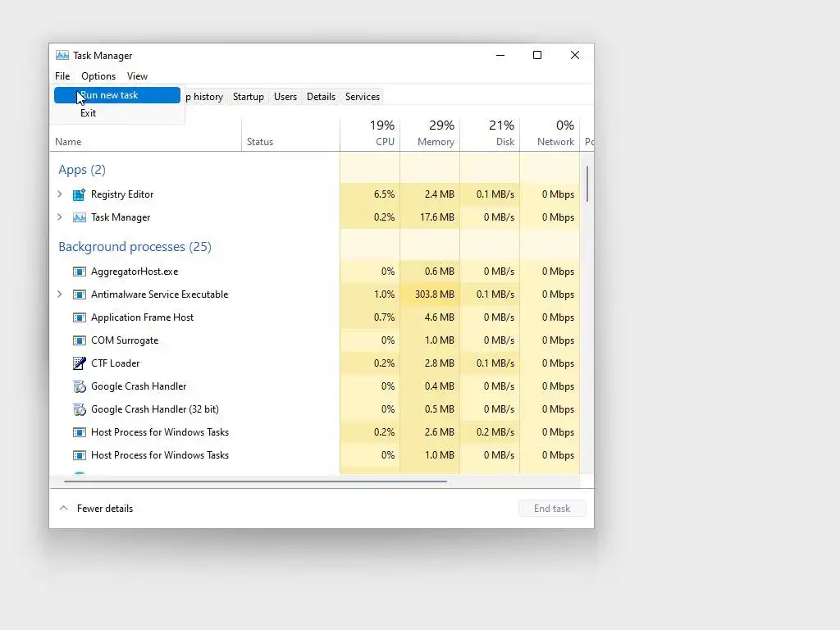Click the Task Manager row icon
The width and height of the screenshot is (840, 630).
(80, 217)
